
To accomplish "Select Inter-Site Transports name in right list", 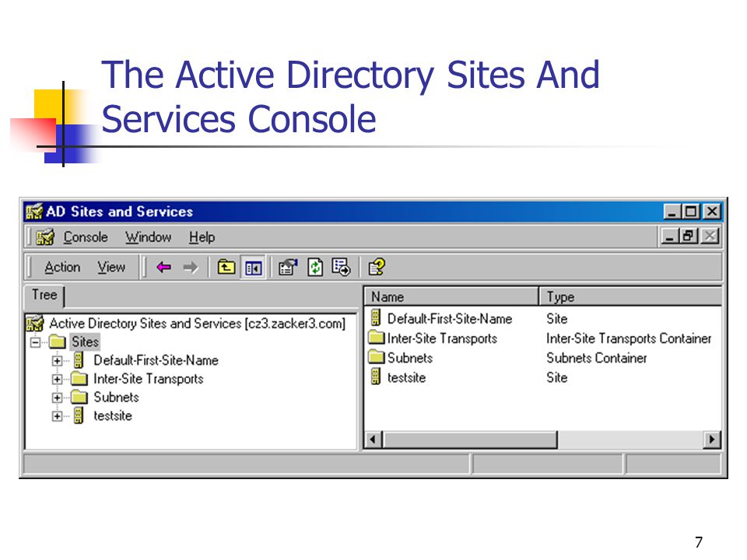I will [442, 338].
